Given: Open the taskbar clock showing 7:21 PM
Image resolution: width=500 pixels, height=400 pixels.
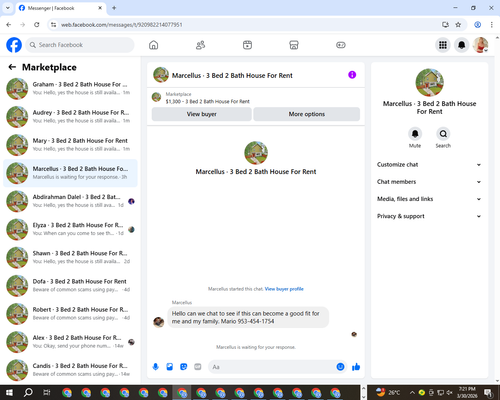Looking at the screenshot, I should (467, 392).
